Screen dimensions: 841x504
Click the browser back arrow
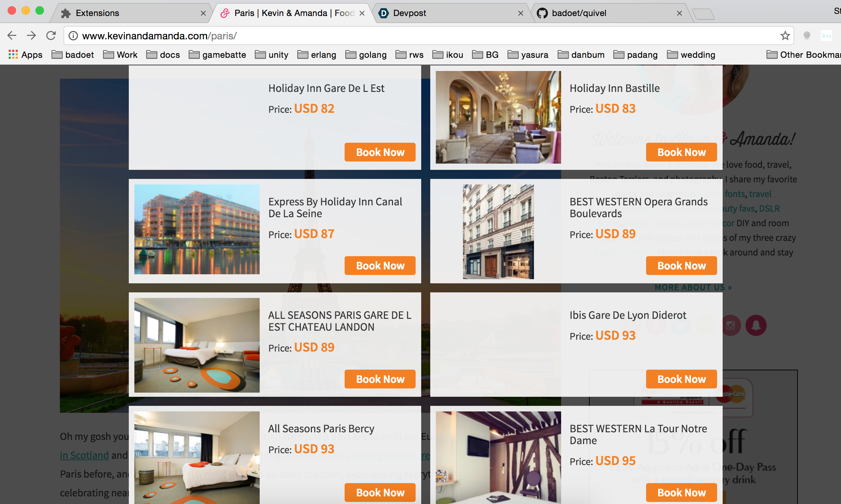(12, 36)
